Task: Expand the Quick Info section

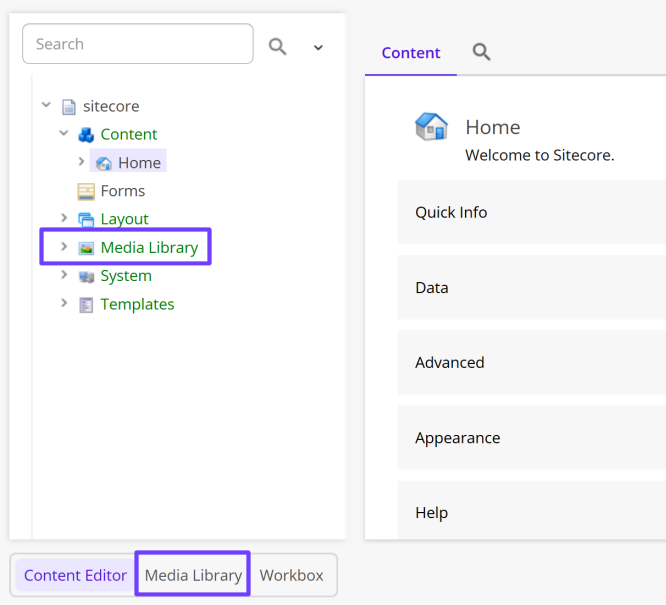Action: coord(532,212)
